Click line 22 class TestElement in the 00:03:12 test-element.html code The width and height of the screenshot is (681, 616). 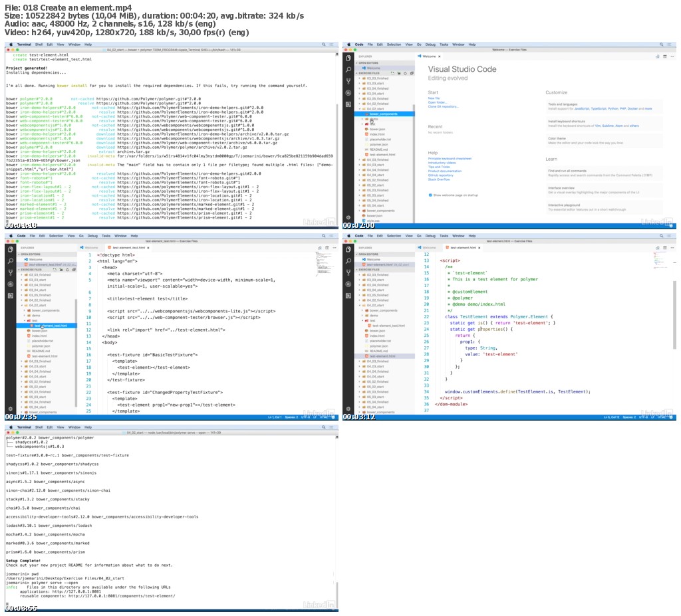point(499,317)
